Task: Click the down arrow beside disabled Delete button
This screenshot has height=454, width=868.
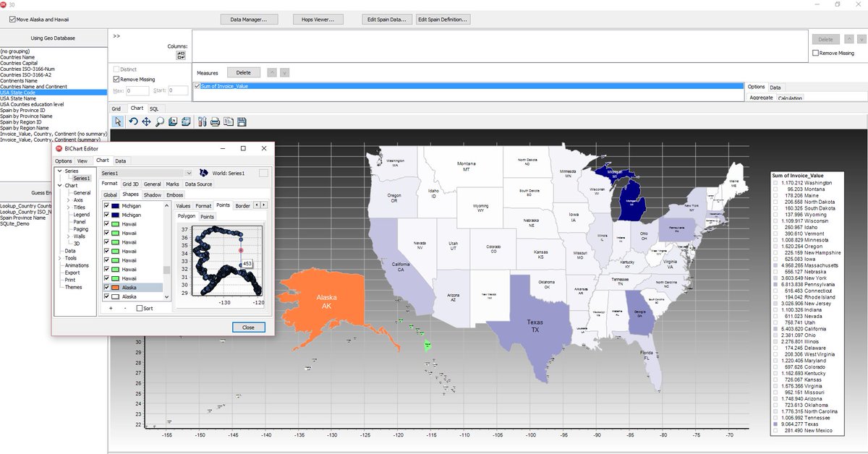Action: click(861, 40)
